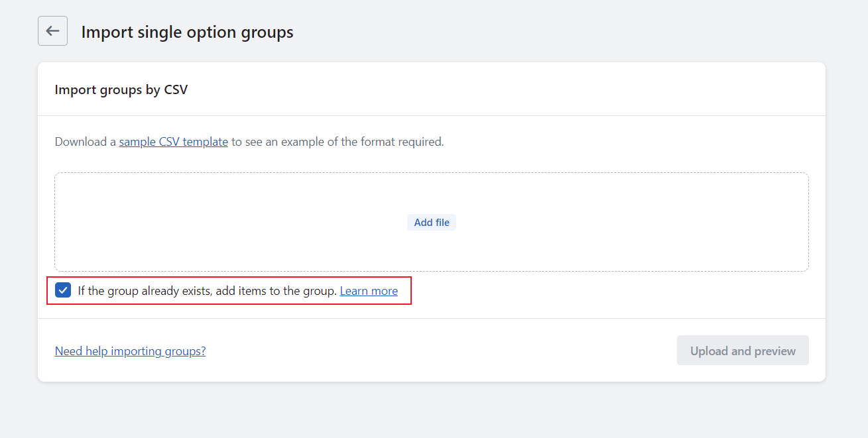Viewport: 868px width, 438px height.
Task: Go back using the left arrow button
Action: point(52,31)
